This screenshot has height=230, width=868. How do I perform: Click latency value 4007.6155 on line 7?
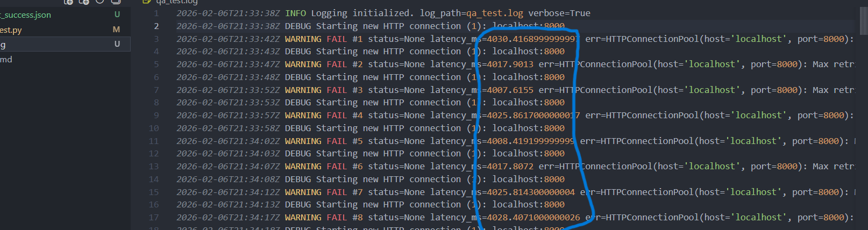coord(510,90)
